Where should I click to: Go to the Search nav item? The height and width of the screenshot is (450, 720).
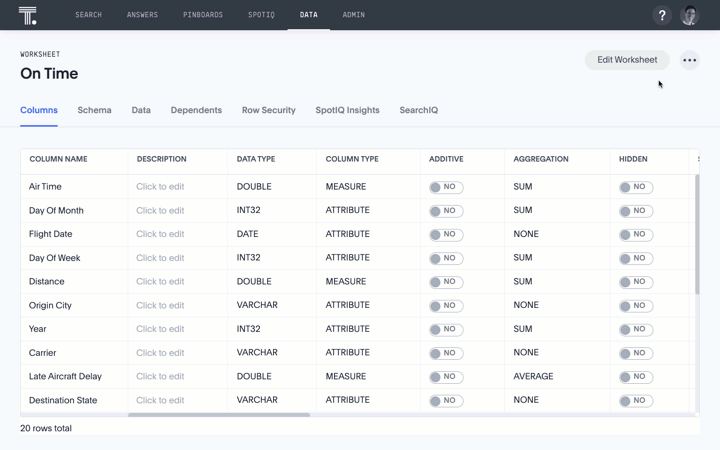[89, 15]
